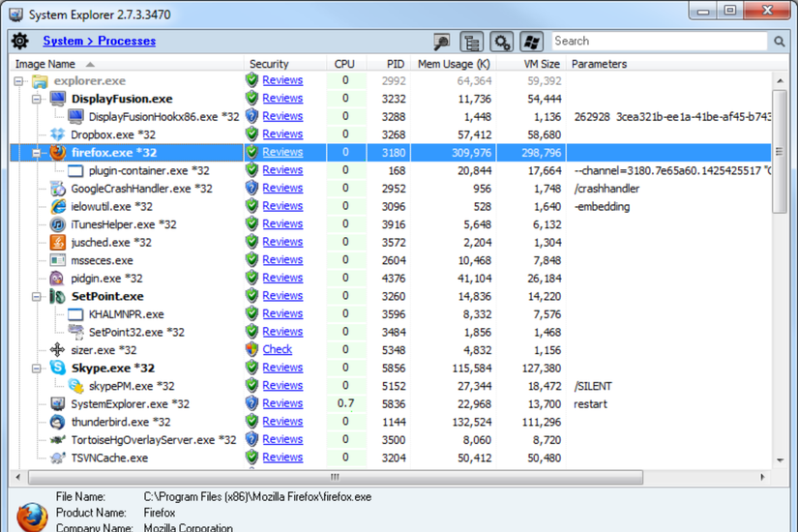Open the Check link for sizer.exe
Image resolution: width=798 pixels, height=532 pixels.
278,350
